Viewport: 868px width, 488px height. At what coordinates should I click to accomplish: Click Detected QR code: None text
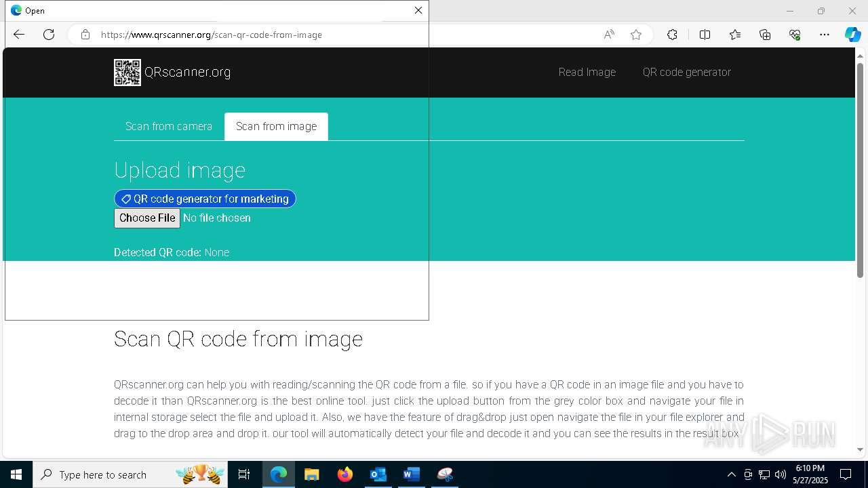click(x=172, y=253)
